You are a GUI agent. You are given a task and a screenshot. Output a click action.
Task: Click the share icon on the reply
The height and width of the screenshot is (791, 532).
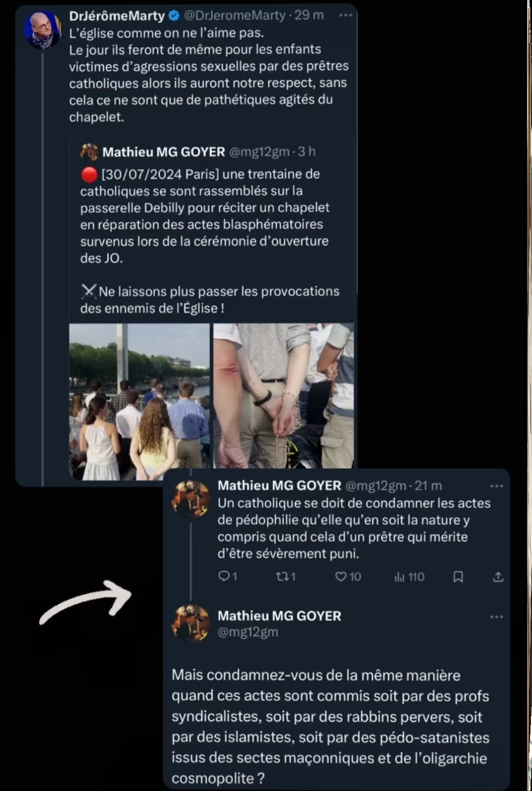[498, 576]
